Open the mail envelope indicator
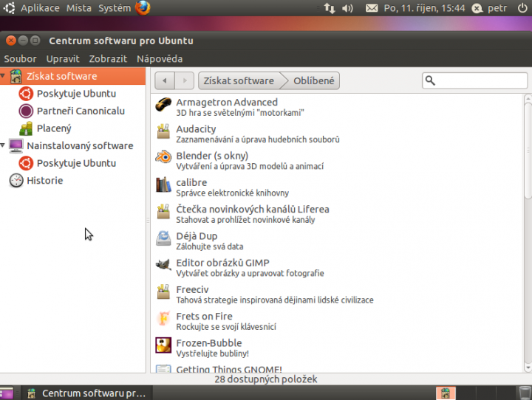Image resolution: width=532 pixels, height=400 pixels. (x=372, y=8)
